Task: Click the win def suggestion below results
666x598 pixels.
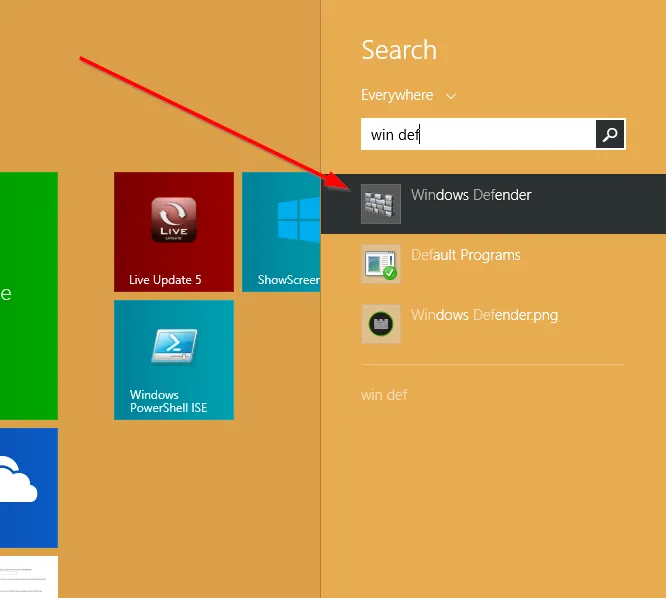Action: tap(384, 395)
